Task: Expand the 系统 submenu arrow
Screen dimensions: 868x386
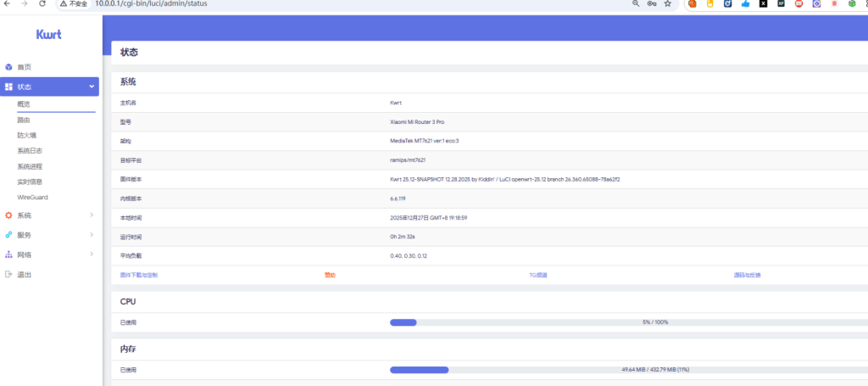Action: click(x=92, y=215)
